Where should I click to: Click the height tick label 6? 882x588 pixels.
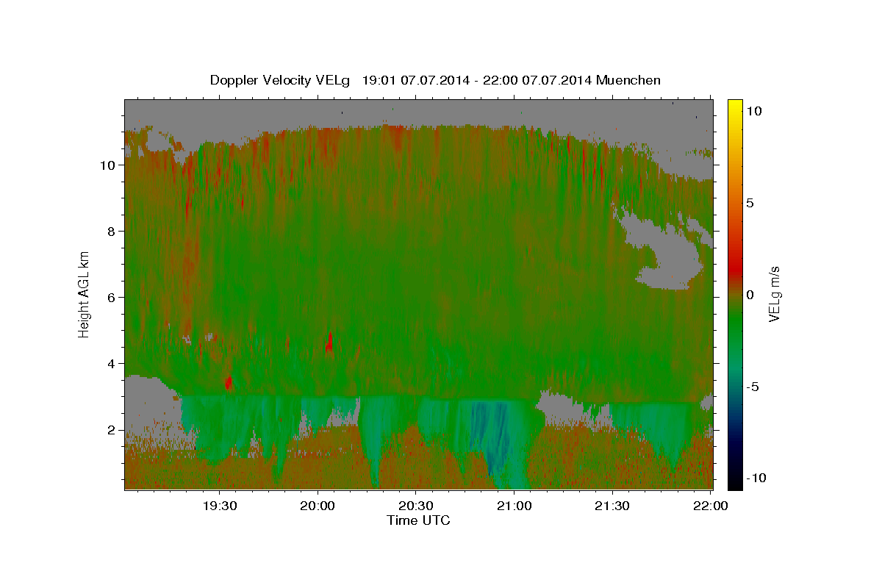coord(112,298)
